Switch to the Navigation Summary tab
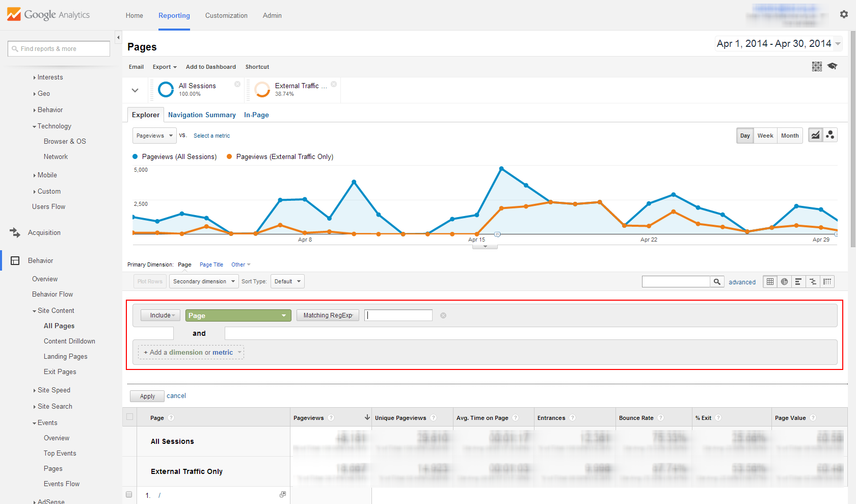 [202, 115]
